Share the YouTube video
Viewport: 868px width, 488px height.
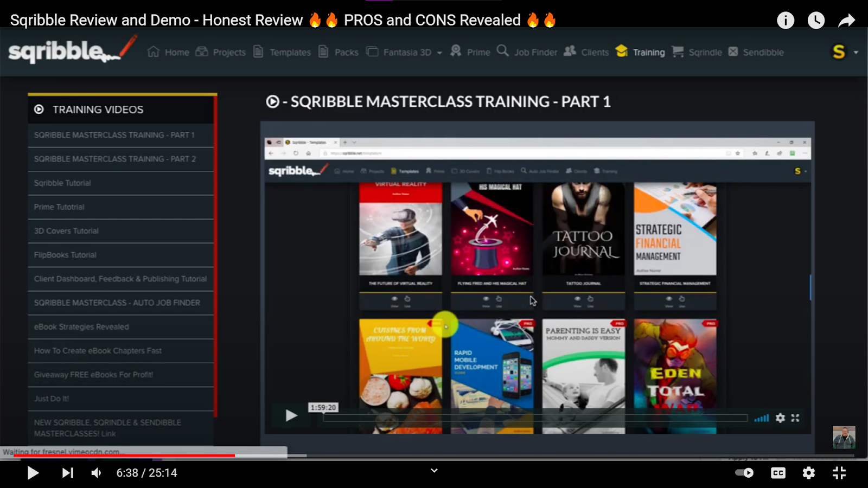tap(846, 21)
